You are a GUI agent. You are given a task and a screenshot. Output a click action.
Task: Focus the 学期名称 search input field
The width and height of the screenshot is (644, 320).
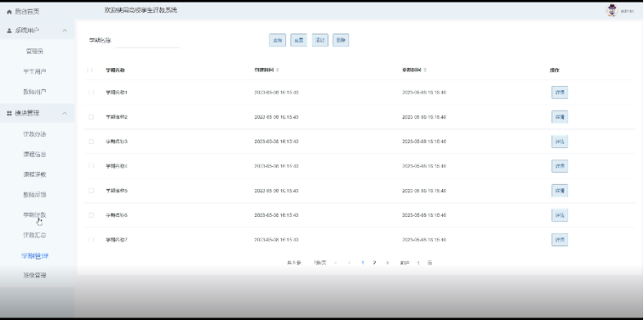(147, 41)
